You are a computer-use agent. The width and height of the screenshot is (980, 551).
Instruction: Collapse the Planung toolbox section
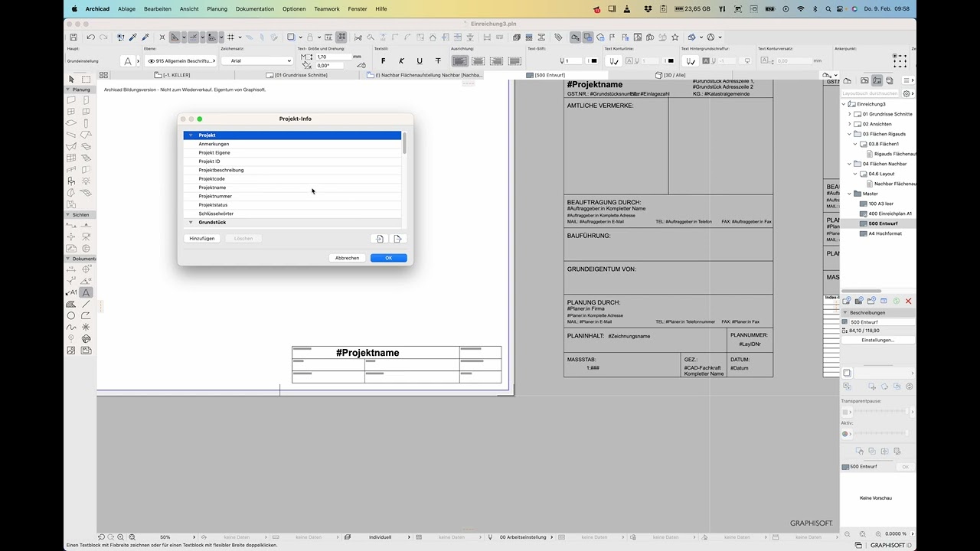click(x=68, y=90)
